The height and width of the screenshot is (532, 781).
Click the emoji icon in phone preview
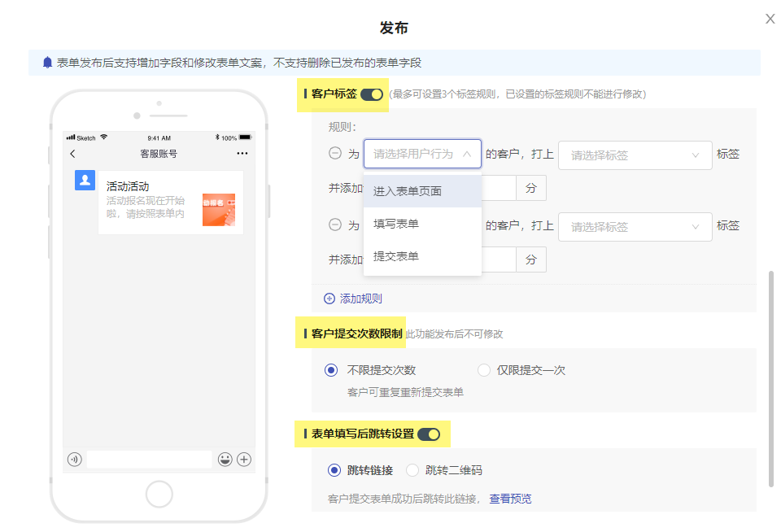coord(225,460)
